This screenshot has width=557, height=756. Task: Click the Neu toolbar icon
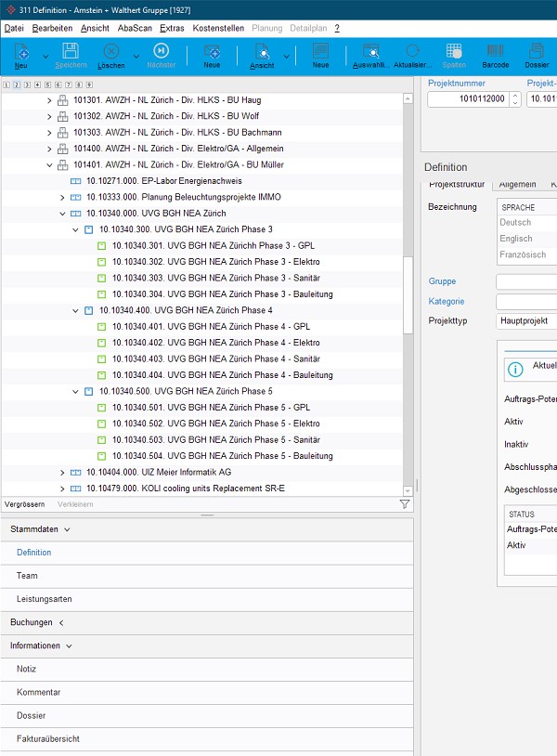point(20,53)
